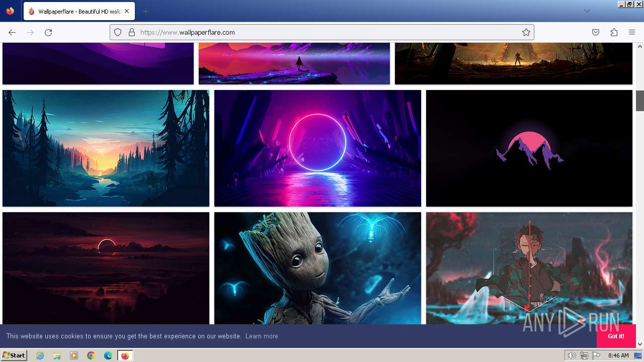Open the lone figure neon lake wallpaper
644x362 pixels.
294,63
